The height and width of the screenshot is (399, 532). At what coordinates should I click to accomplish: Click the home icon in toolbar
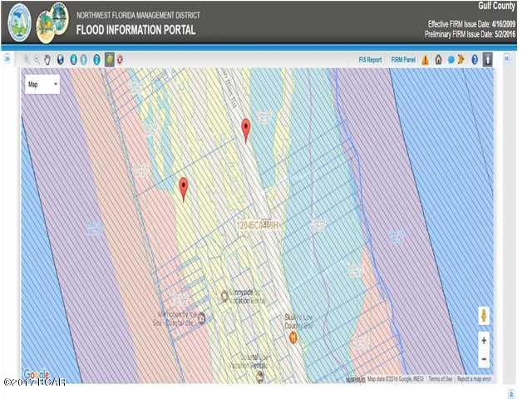pos(438,60)
